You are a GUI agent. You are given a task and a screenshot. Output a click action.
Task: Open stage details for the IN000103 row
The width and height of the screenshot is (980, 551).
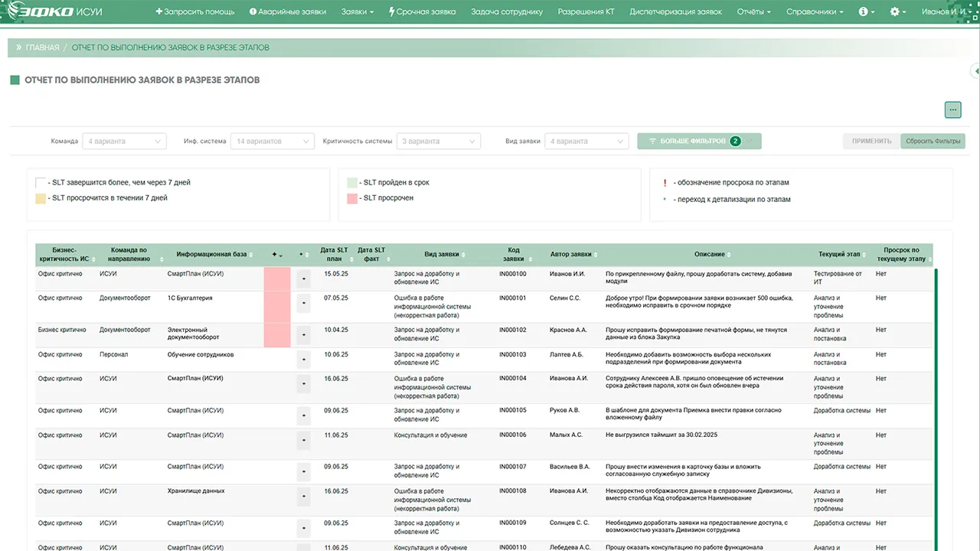pos(303,360)
